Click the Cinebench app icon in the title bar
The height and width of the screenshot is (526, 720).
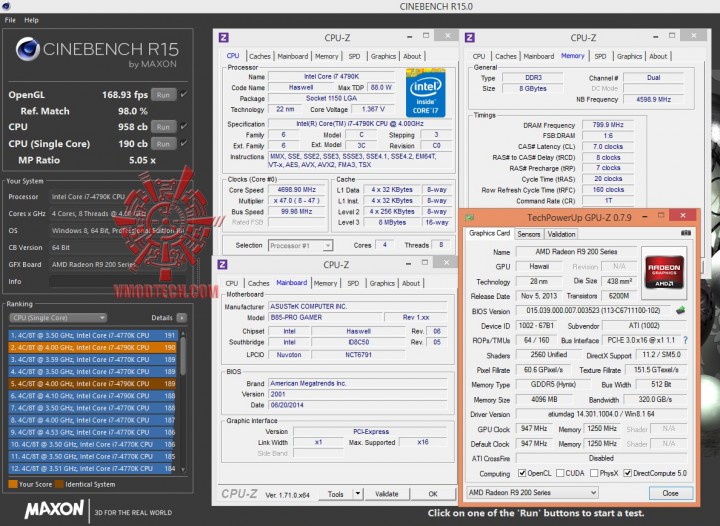point(6,6)
